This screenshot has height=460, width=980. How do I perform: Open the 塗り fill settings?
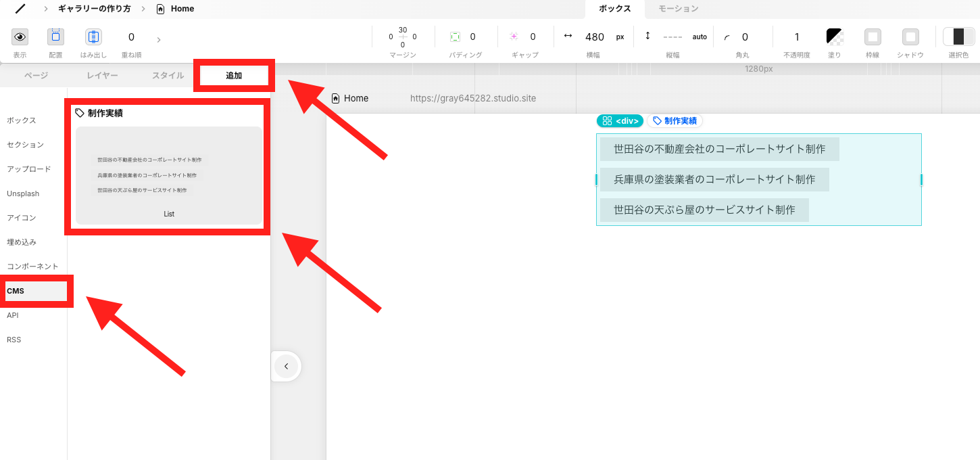[x=834, y=37]
